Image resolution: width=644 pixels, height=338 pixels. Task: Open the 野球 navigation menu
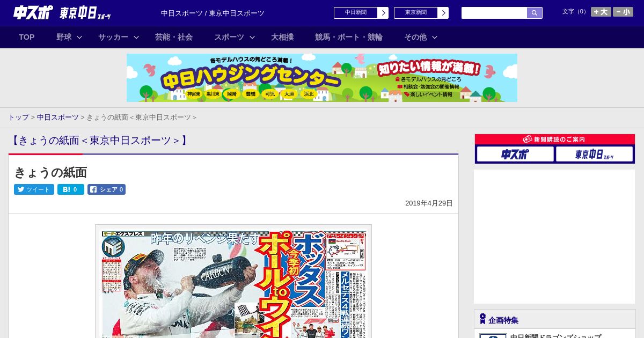[64, 37]
